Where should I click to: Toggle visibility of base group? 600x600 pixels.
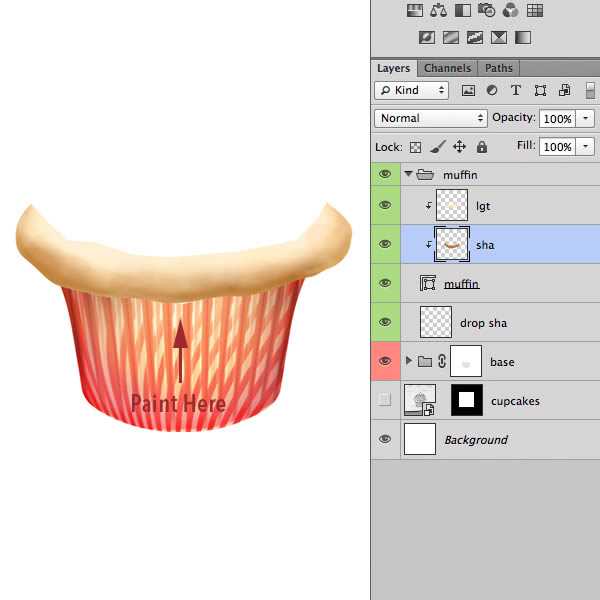(x=385, y=361)
